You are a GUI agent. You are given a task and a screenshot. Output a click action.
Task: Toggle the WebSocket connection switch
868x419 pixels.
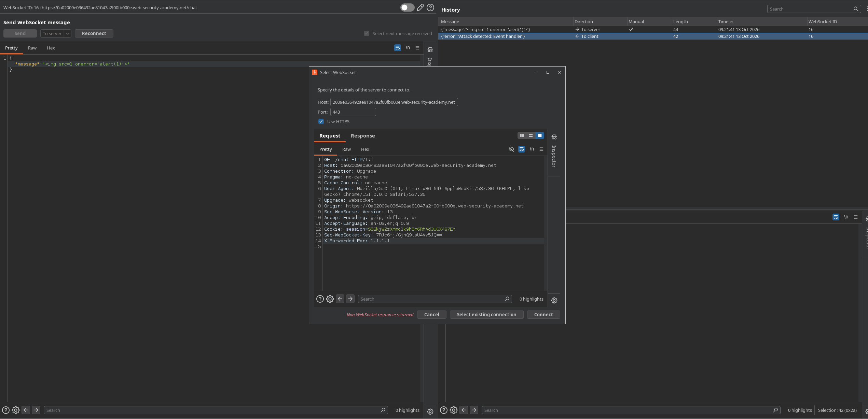pyautogui.click(x=407, y=8)
